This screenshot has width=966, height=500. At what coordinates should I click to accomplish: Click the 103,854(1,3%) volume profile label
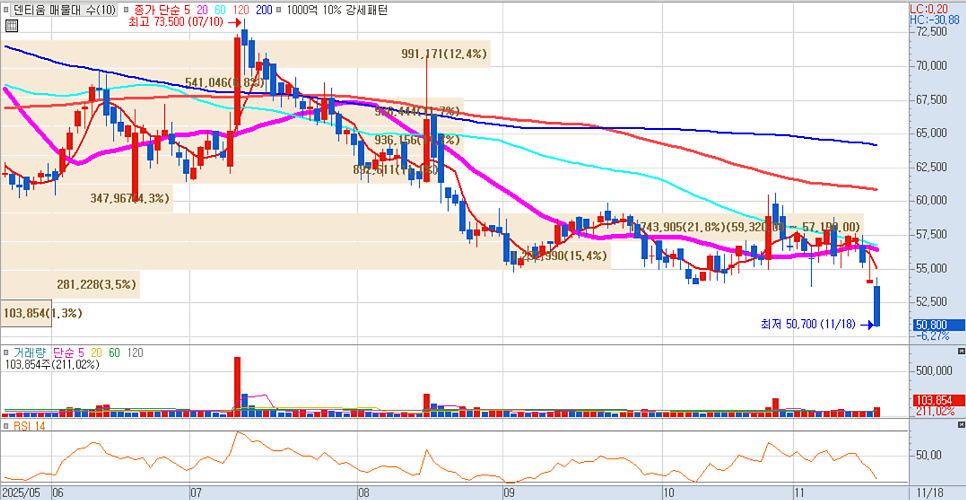pyautogui.click(x=43, y=313)
